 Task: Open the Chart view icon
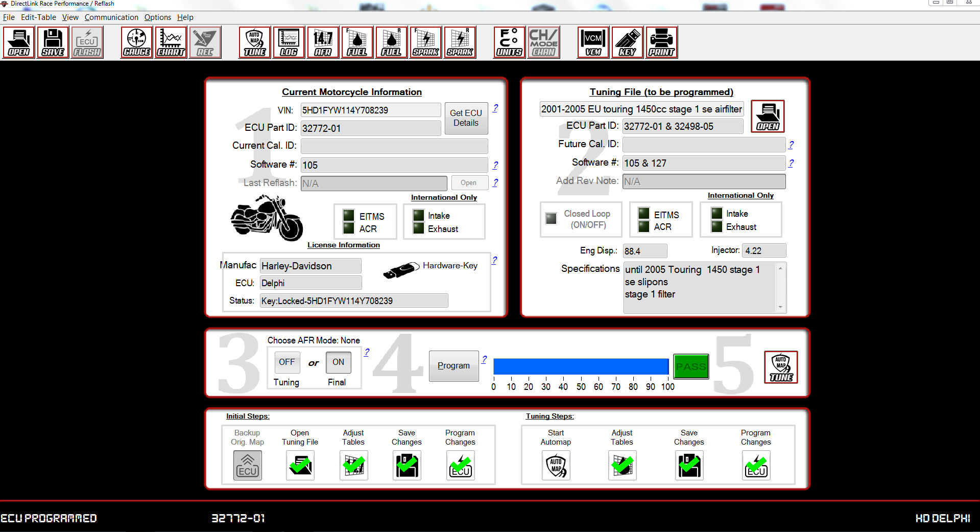(x=171, y=42)
